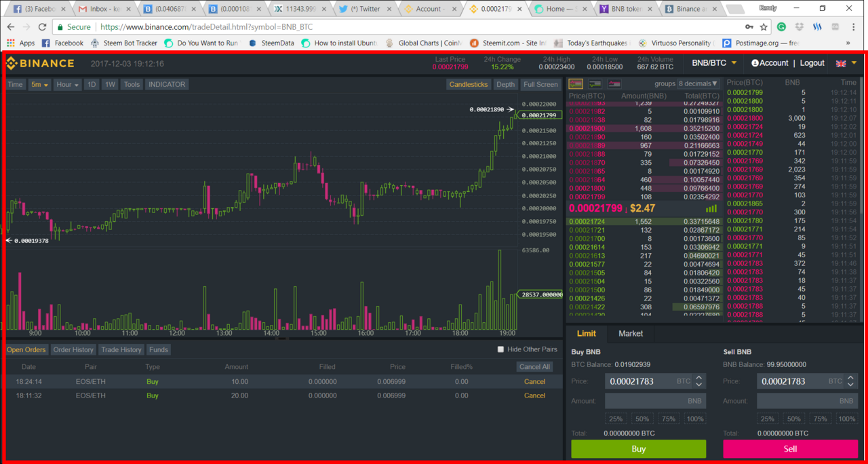This screenshot has height=464, width=868.
Task: Select the Open Orders tab
Action: (x=26, y=349)
